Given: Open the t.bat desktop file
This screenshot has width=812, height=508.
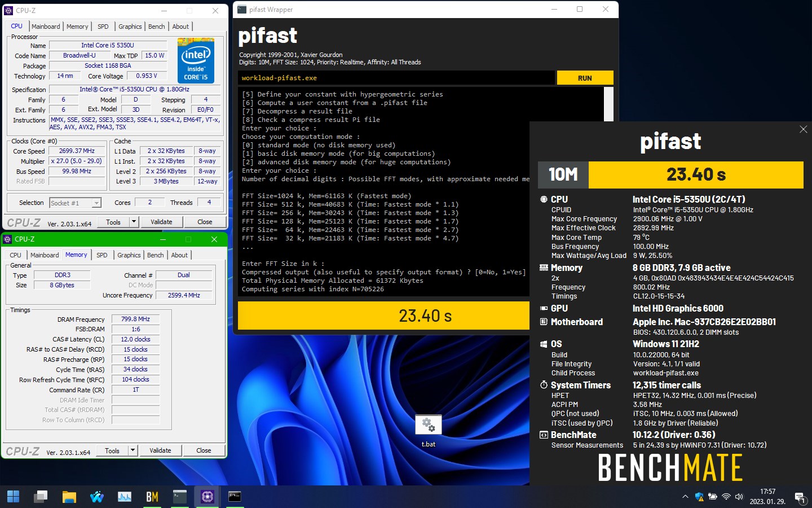Looking at the screenshot, I should click(x=429, y=431).
